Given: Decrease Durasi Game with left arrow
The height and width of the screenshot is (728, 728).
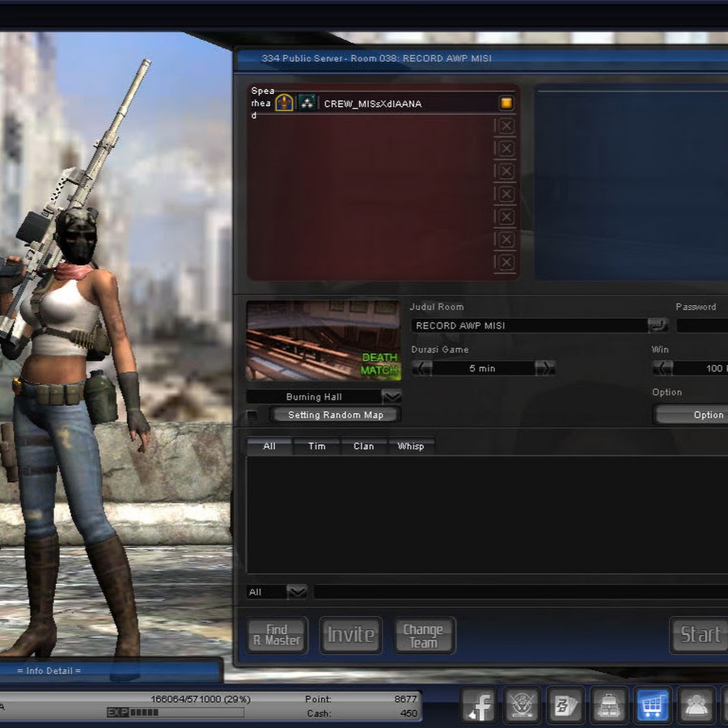Looking at the screenshot, I should [421, 368].
